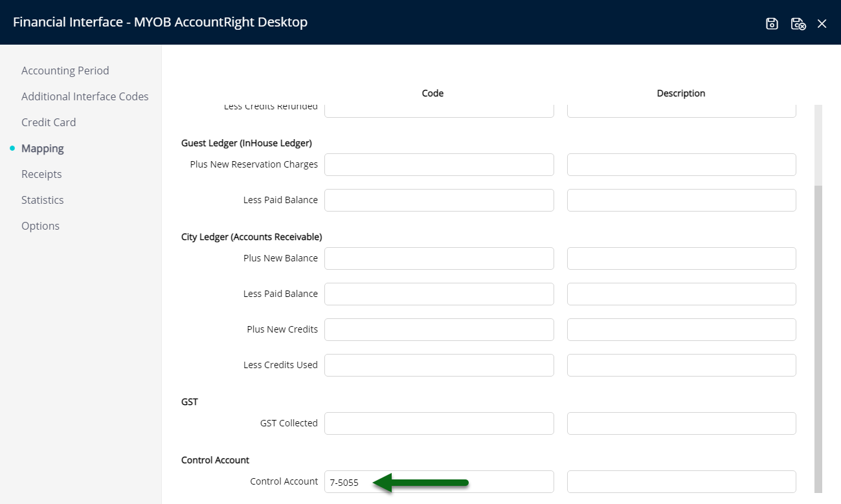Image resolution: width=841 pixels, height=504 pixels.
Task: Open the Statistics section
Action: pos(43,200)
